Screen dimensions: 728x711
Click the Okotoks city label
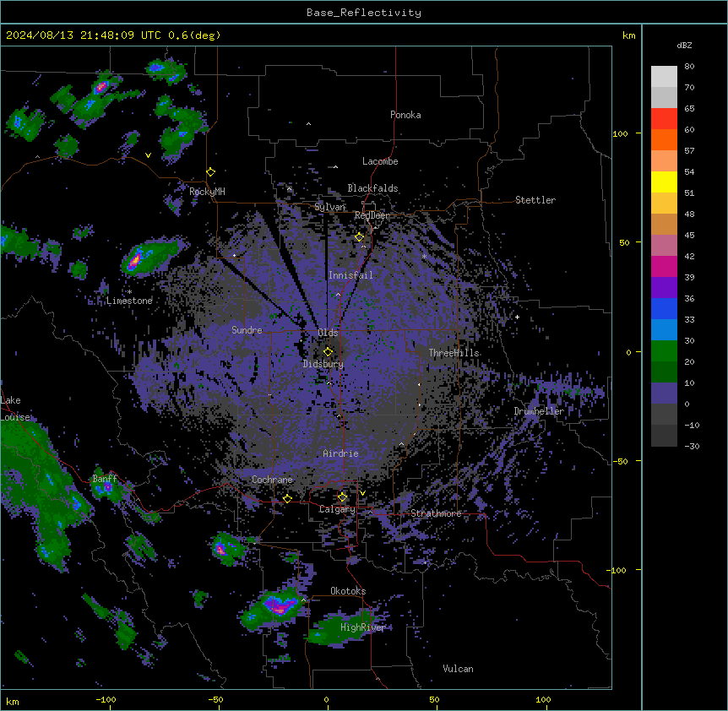coord(348,591)
